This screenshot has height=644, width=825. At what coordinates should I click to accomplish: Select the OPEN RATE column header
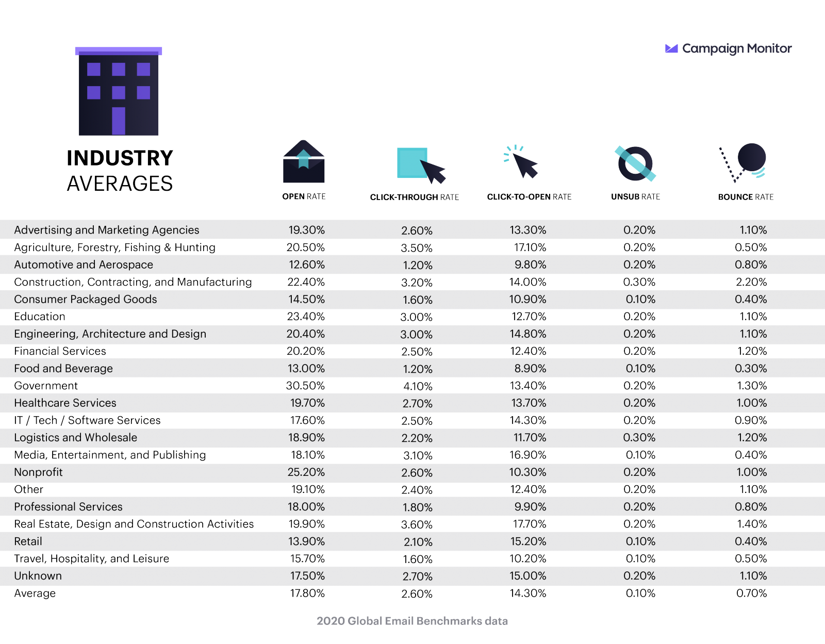pyautogui.click(x=304, y=196)
